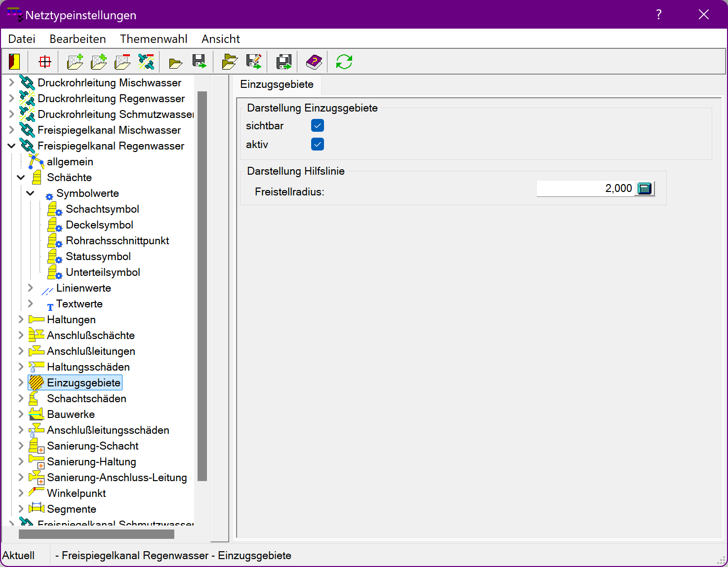Click the pipe icon with red minus
Screen dimensions: 728x567
pos(146,62)
